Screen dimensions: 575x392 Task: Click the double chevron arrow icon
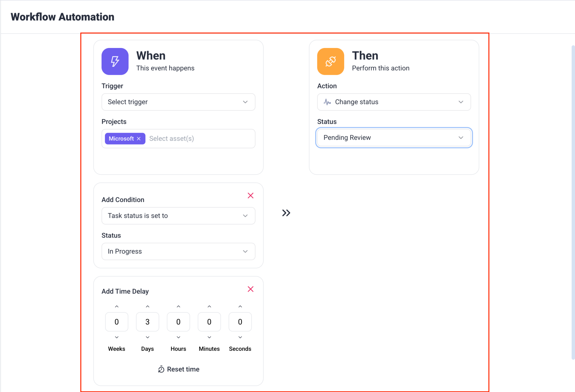tap(286, 213)
